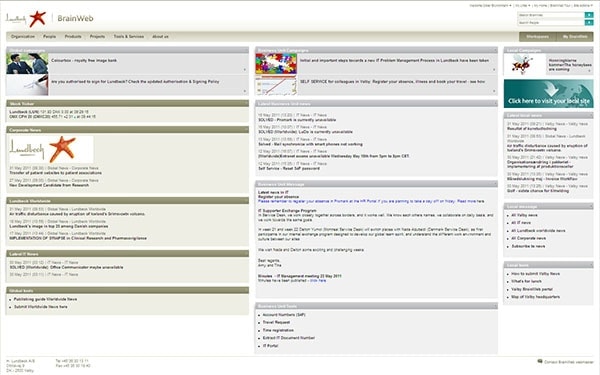The image size is (600, 375).
Task: Open the Authorisation & Signing Policy campaign
Action: tap(135, 82)
